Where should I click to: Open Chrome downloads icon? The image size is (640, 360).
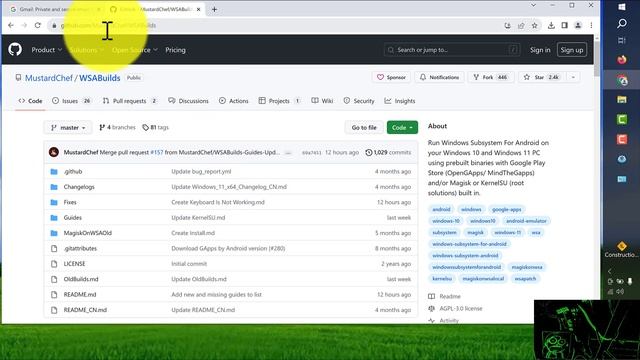[551, 25]
